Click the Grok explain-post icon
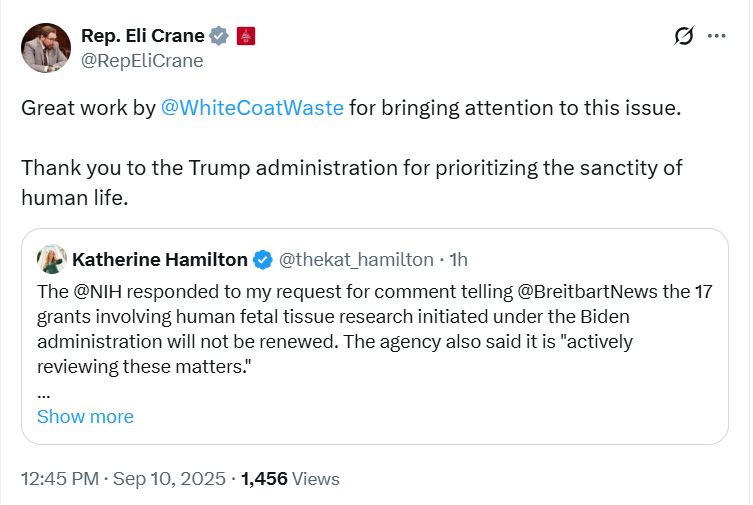753x505 pixels. (x=683, y=37)
